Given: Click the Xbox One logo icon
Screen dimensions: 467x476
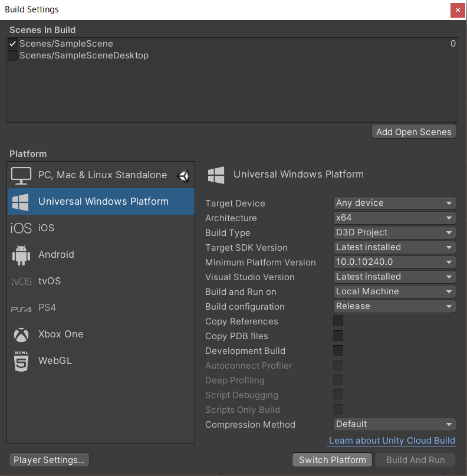Looking at the screenshot, I should pos(21,334).
